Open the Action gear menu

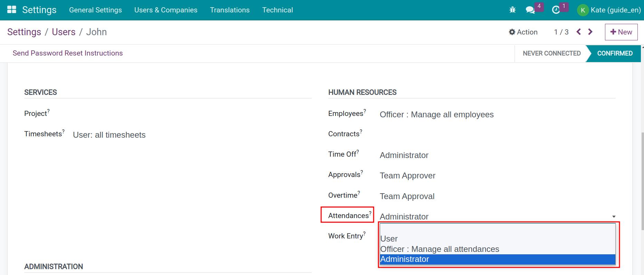(523, 32)
